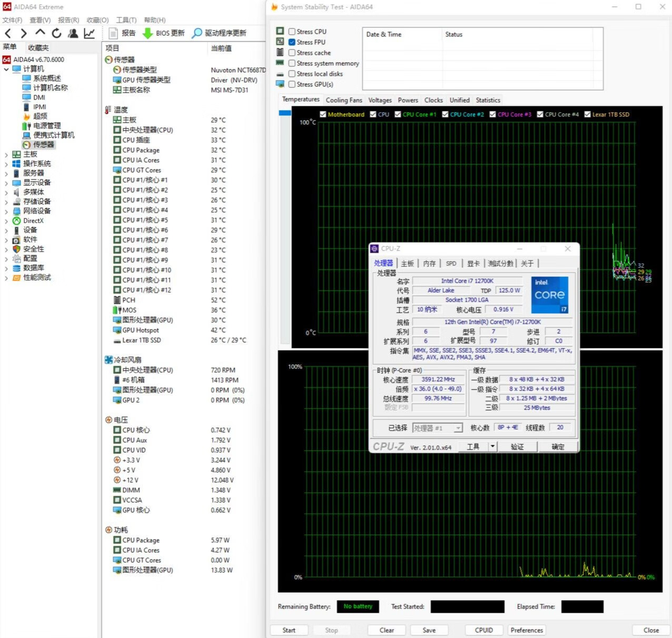Enable the Stress CPU checkbox
Image resolution: width=672 pixels, height=638 pixels.
pyautogui.click(x=292, y=32)
